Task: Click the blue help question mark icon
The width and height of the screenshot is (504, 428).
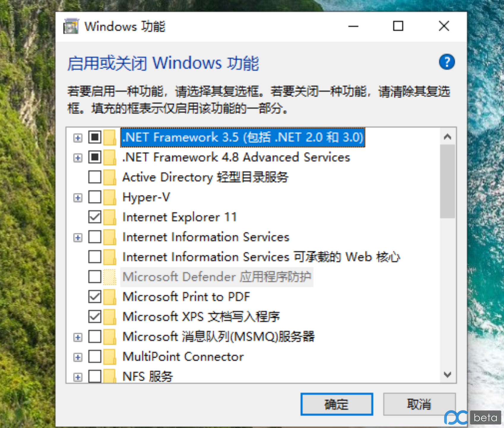Action: 447,62
